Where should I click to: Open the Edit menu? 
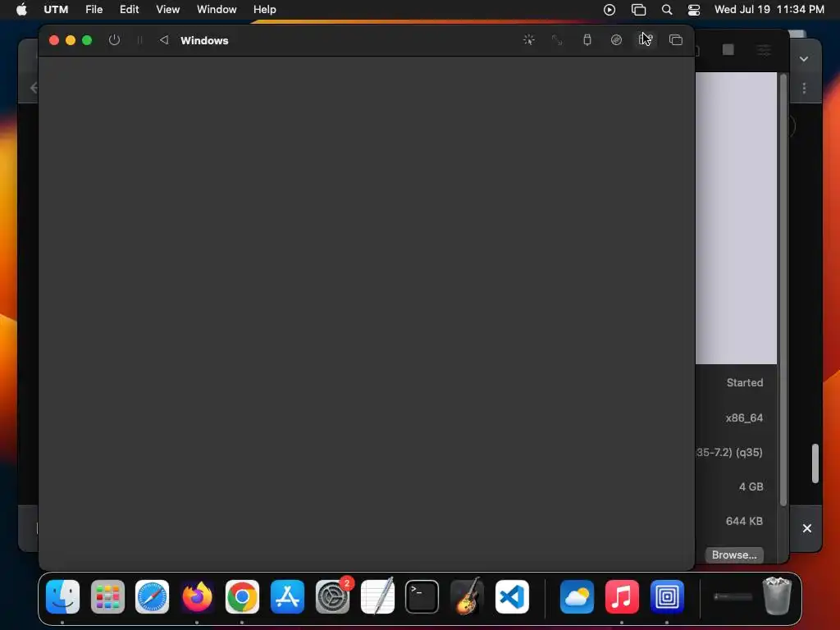[129, 10]
